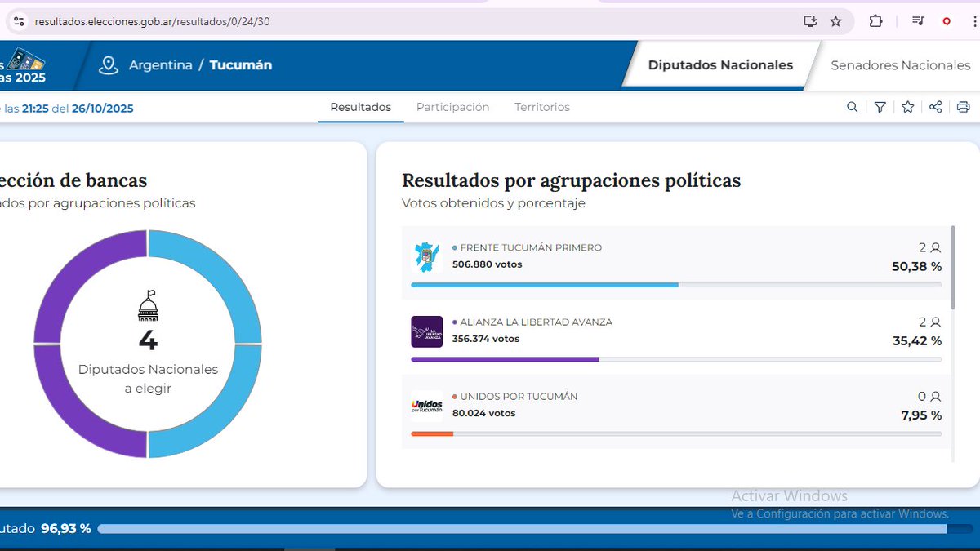Open the Territorios tab
980x551 pixels.
[542, 107]
